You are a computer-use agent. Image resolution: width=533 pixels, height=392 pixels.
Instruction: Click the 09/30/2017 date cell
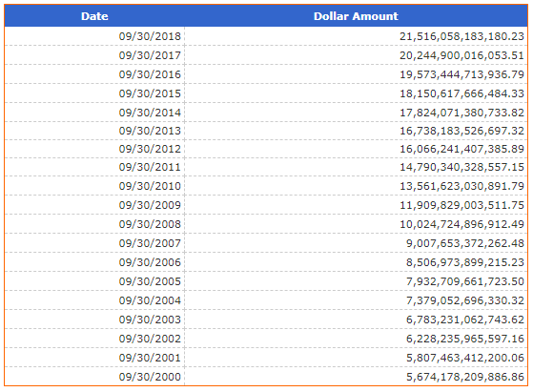[x=150, y=55]
